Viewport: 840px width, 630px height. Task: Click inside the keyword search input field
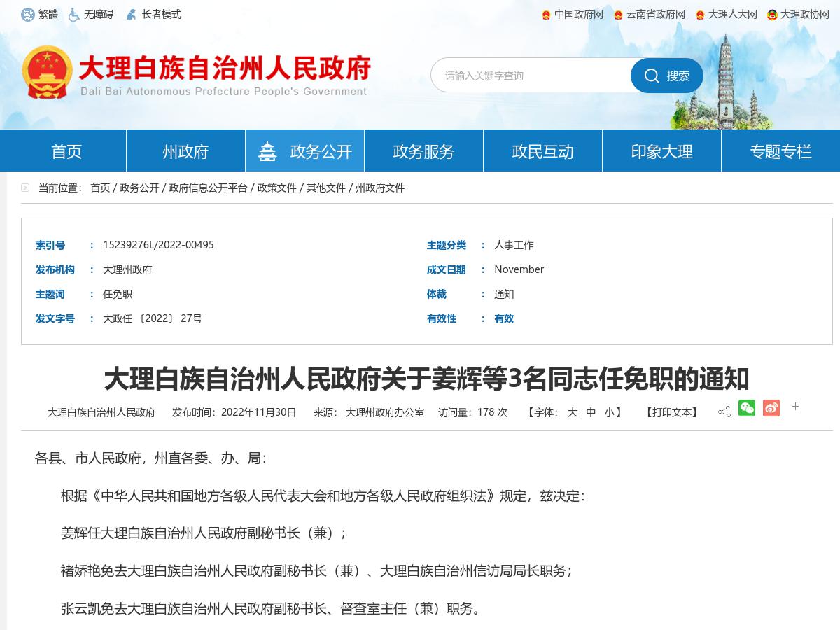tap(532, 76)
